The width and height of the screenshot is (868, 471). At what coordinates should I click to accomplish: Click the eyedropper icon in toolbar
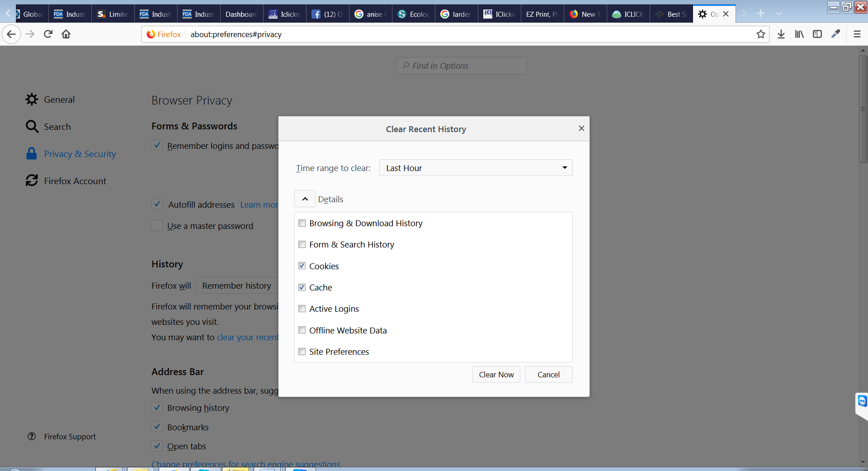(836, 34)
